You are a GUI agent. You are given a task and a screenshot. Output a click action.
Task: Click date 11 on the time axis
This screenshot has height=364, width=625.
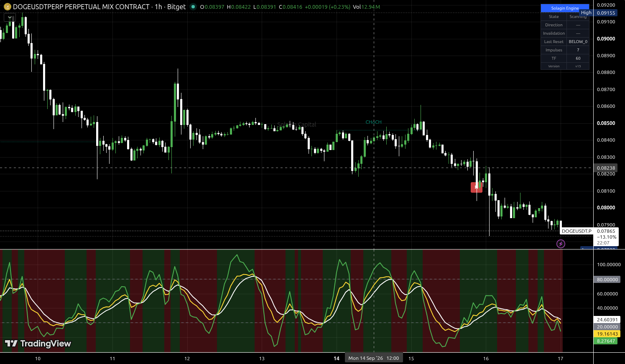click(x=112, y=359)
